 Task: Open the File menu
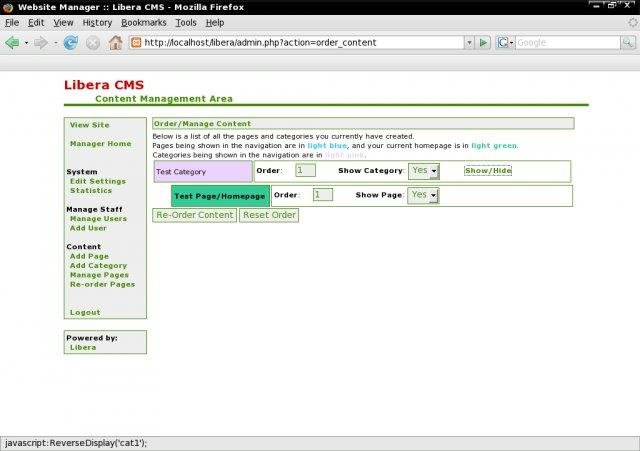pyautogui.click(x=12, y=23)
